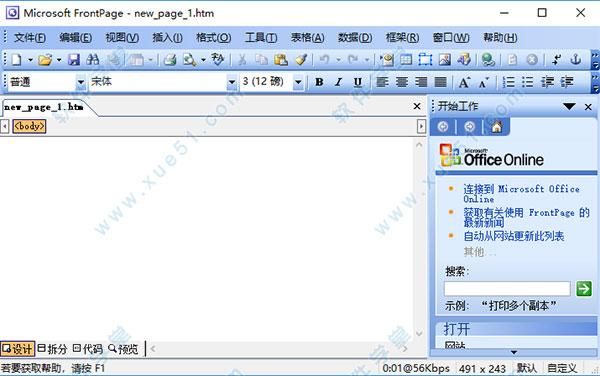Toggle Italic formatting
The height and width of the screenshot is (376, 600).
point(338,82)
